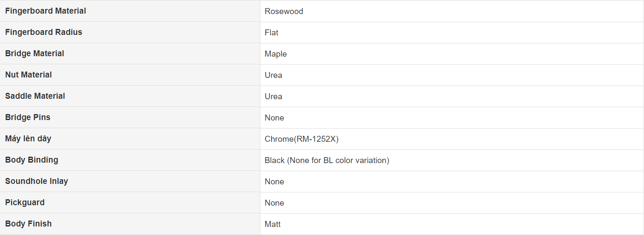Click the Máy lên dây label
This screenshot has width=644, height=235.
(28, 139)
